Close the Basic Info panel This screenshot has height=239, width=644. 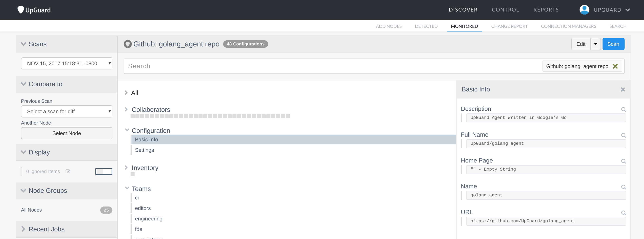pyautogui.click(x=623, y=89)
